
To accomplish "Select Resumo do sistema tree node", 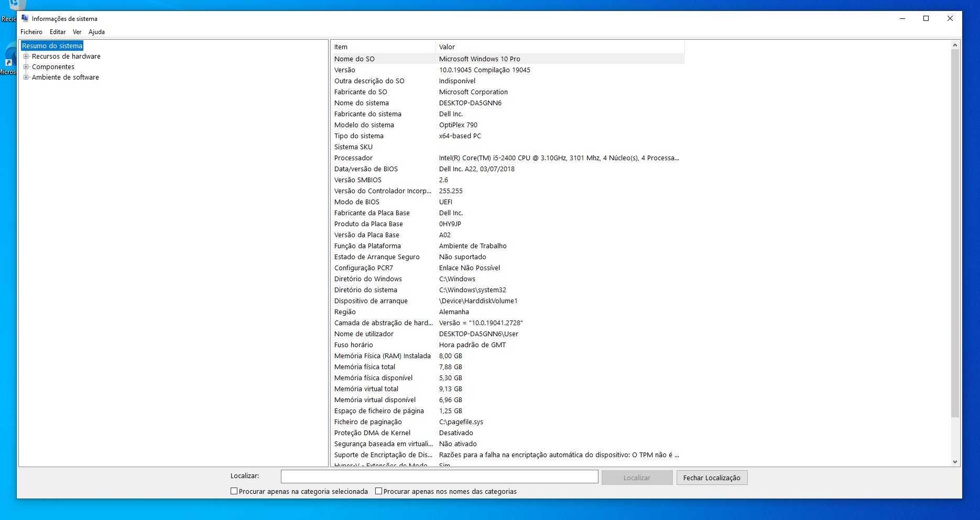I will (52, 46).
